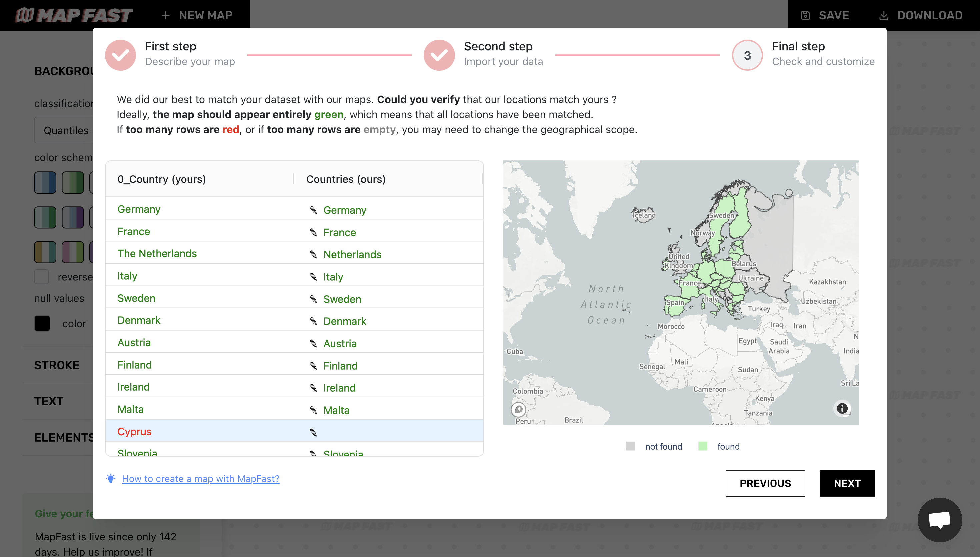Toggle the reverse color scheme checkbox

(x=42, y=276)
